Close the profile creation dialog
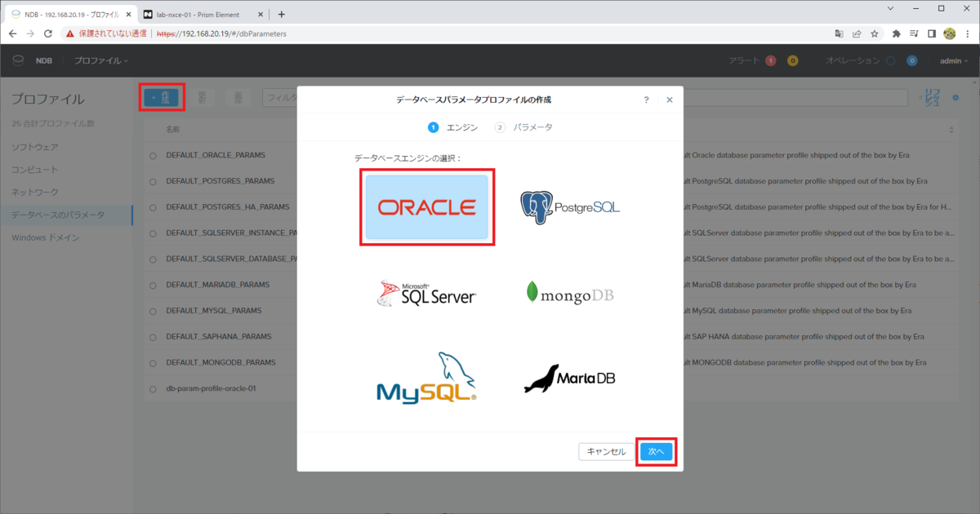Image resolution: width=980 pixels, height=514 pixels. pos(670,100)
